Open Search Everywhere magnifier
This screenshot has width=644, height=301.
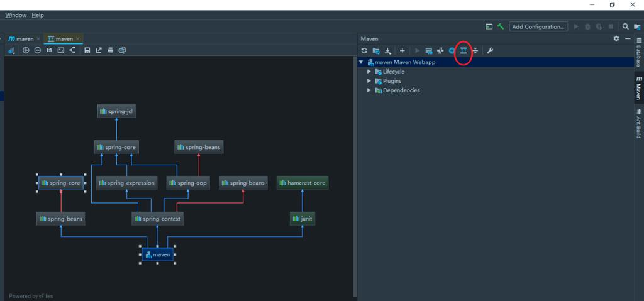(x=626, y=26)
